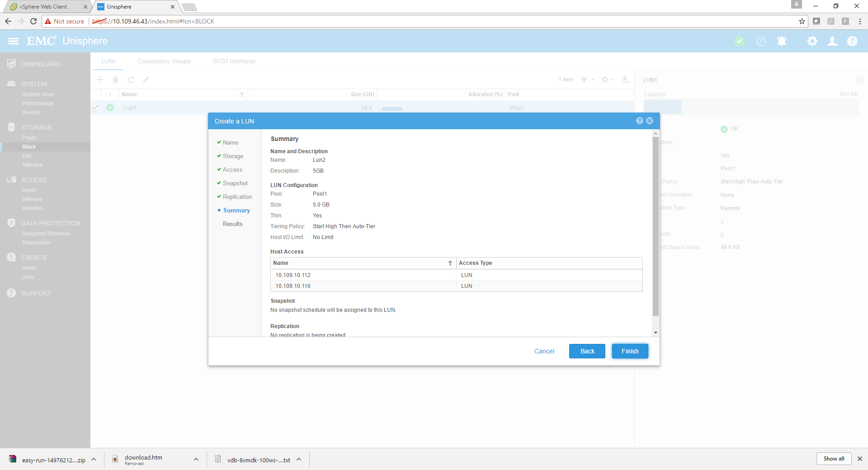
Task: Click the help icon in Create a LUN dialog
Action: click(x=639, y=121)
